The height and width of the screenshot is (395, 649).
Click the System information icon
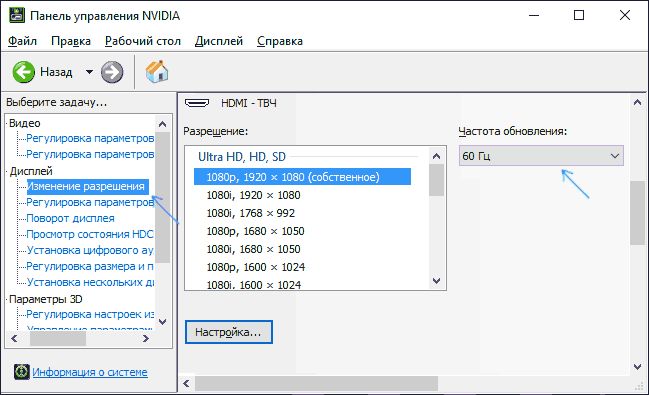22,372
